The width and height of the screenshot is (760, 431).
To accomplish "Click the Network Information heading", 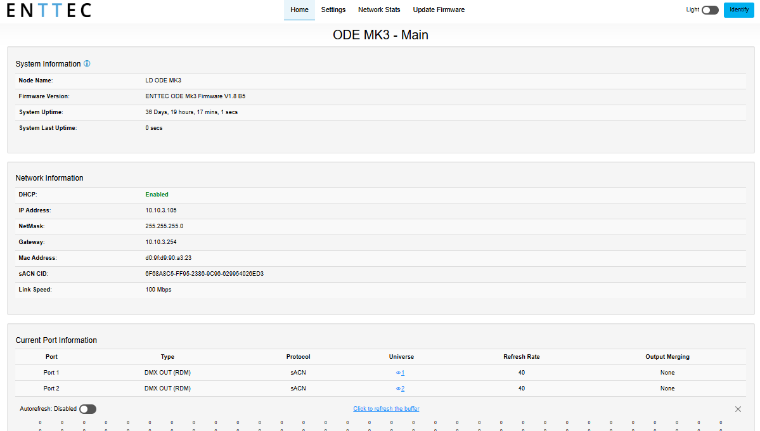I will click(x=49, y=178).
